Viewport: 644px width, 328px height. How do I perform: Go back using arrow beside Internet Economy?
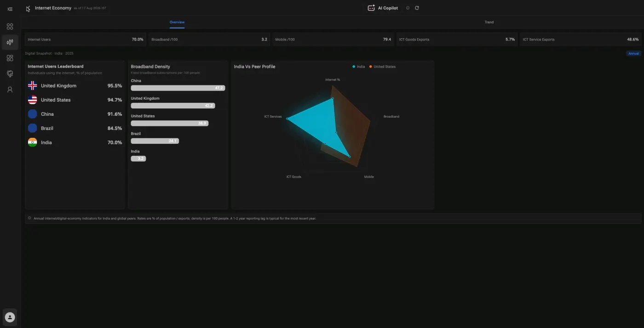point(28,8)
